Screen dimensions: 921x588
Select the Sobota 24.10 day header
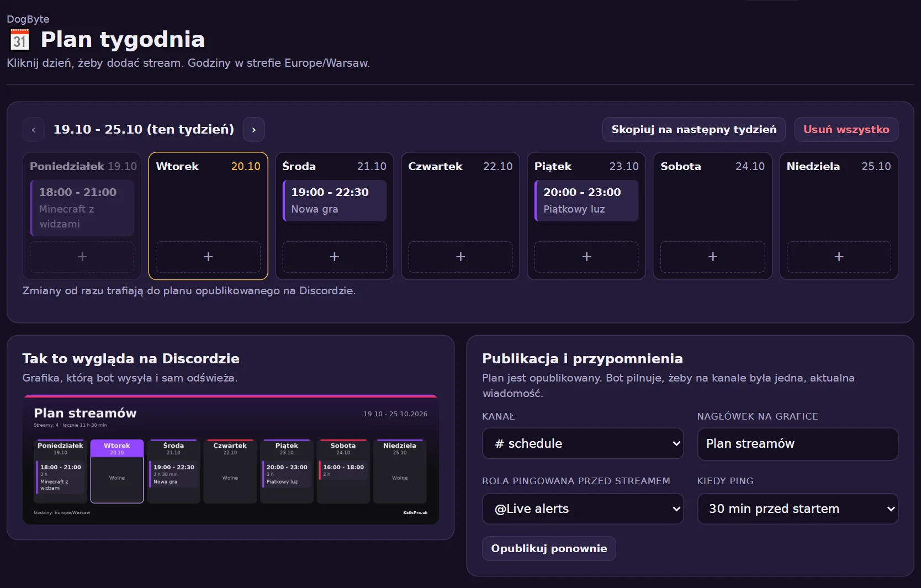tap(713, 166)
